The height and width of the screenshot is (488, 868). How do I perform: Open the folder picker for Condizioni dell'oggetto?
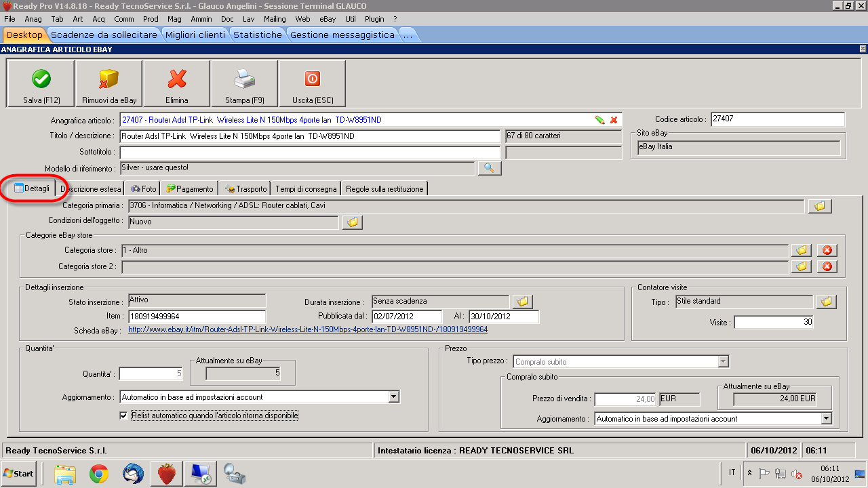point(353,222)
